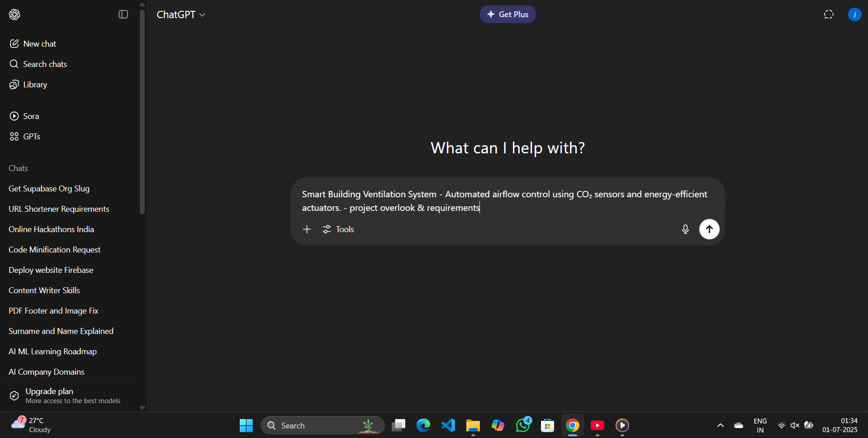This screenshot has width=868, height=438.
Task: Open YouTube app from the taskbar
Action: 598,425
